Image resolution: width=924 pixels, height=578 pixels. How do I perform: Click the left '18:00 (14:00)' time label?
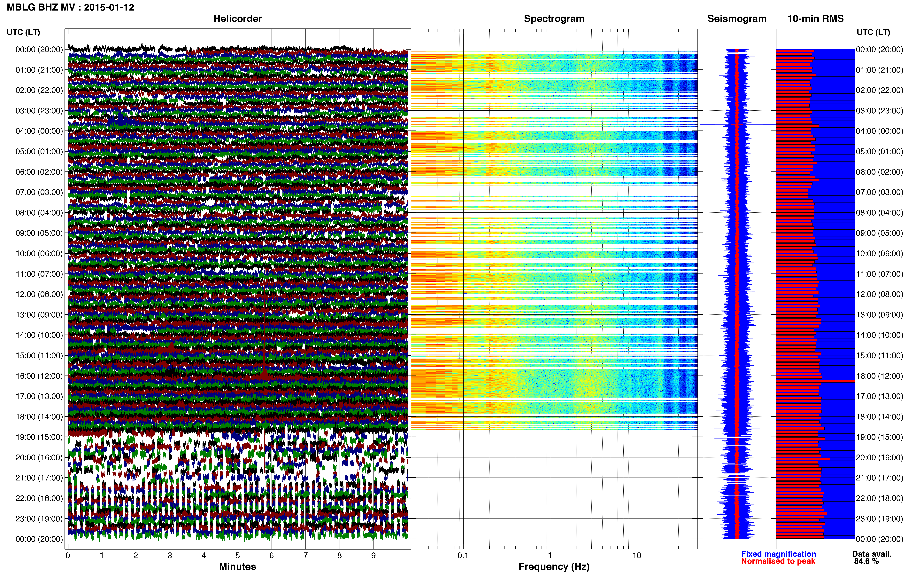(x=39, y=417)
